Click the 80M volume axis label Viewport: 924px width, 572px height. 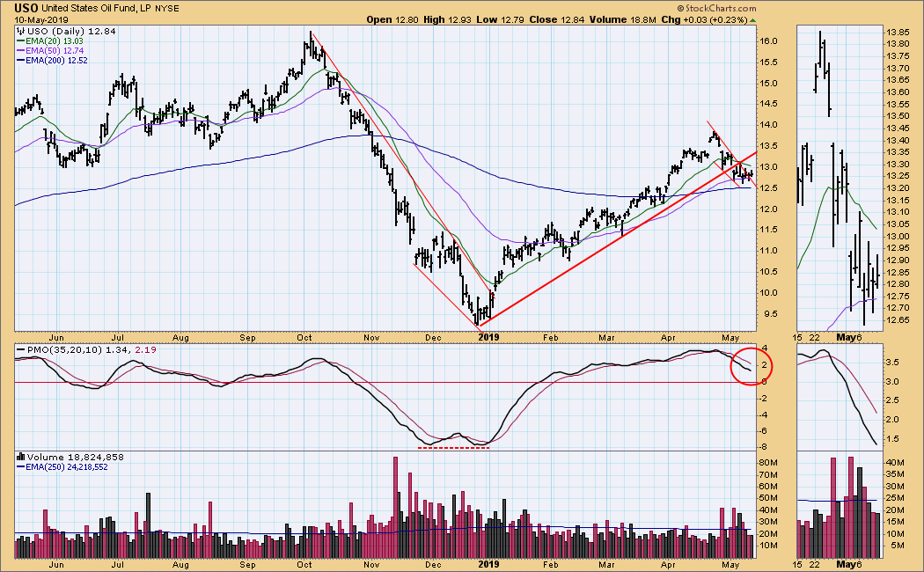(x=768, y=463)
